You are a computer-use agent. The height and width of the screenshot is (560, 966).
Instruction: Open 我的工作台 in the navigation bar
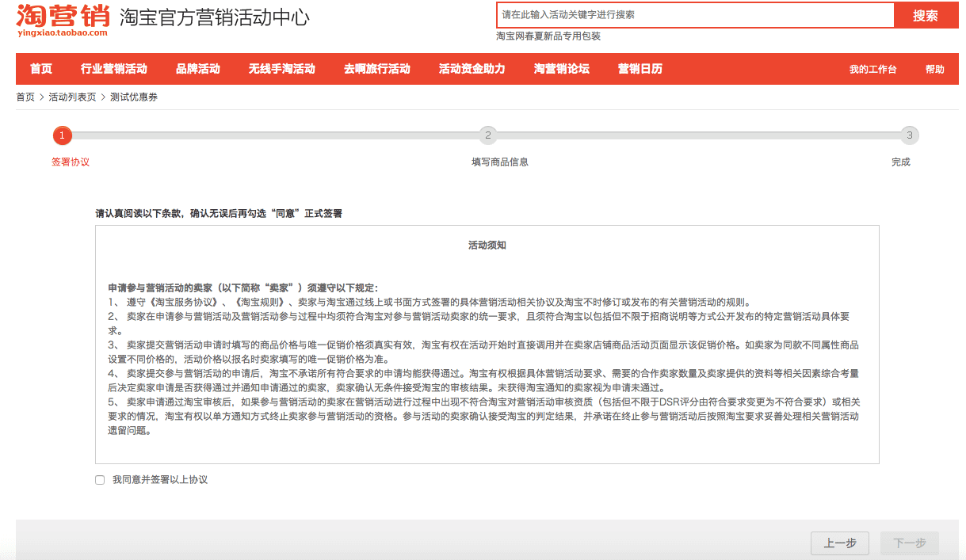(873, 70)
